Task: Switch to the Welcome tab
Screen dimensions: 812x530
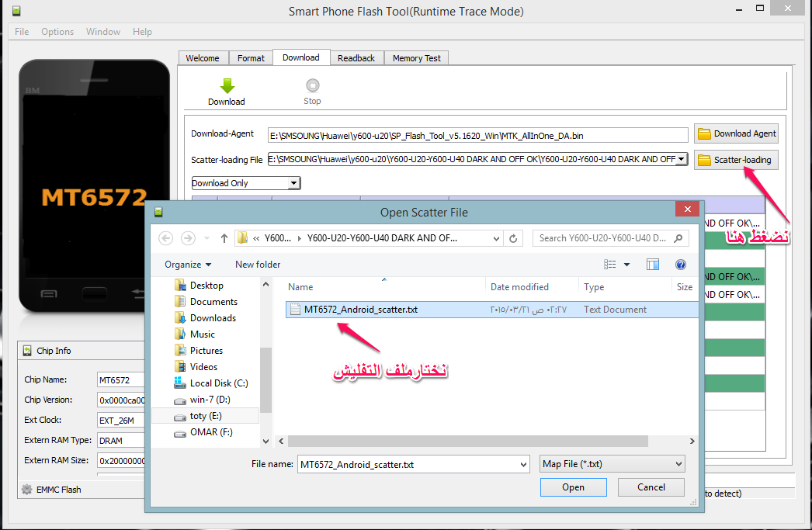Action: 203,58
